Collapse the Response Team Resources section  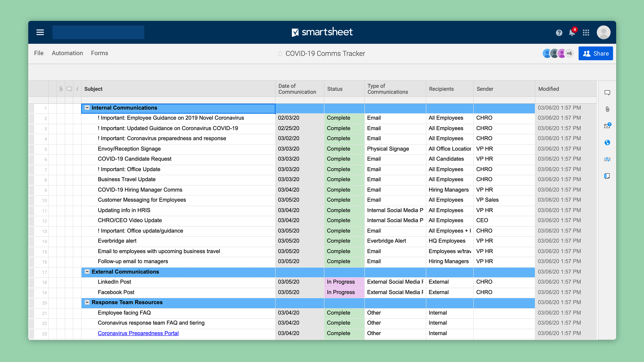87,302
